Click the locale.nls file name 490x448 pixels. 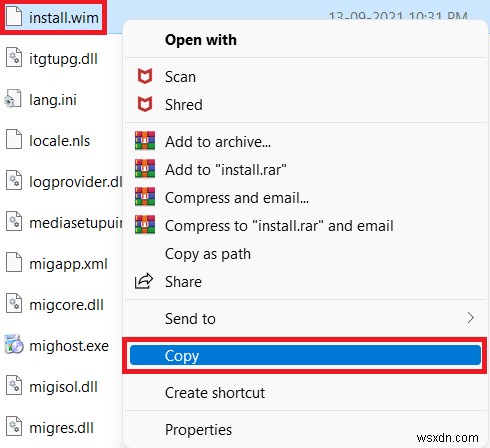tap(59, 141)
